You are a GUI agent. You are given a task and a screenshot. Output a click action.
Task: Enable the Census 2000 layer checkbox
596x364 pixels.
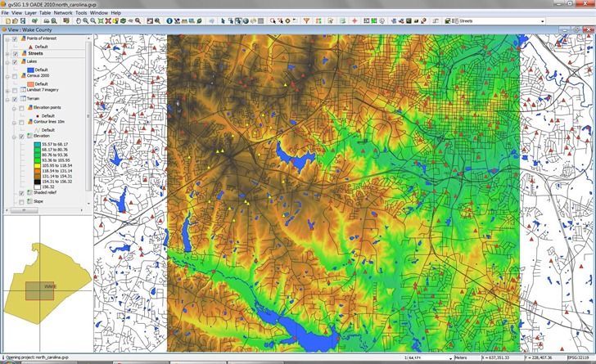coord(15,76)
